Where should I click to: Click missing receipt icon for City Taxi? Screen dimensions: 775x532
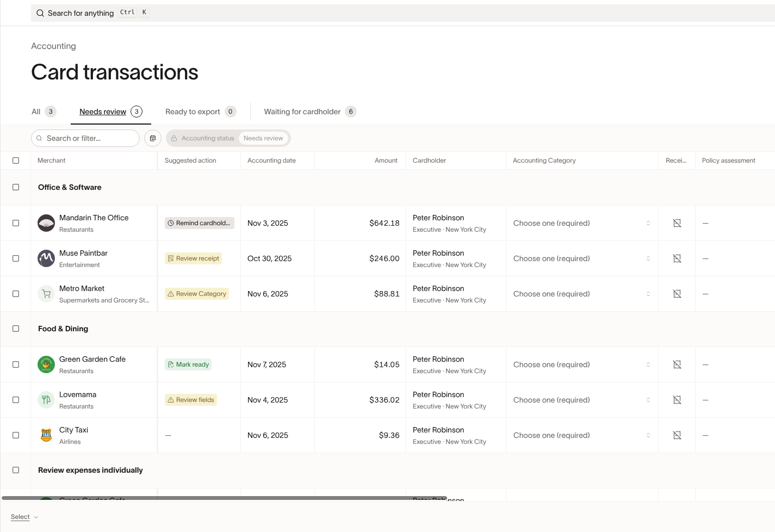677,435
